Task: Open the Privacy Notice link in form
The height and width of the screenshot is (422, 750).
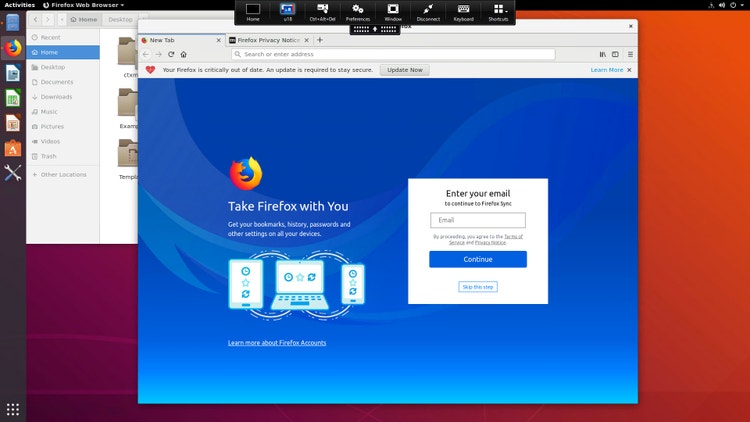Action: tap(490, 243)
